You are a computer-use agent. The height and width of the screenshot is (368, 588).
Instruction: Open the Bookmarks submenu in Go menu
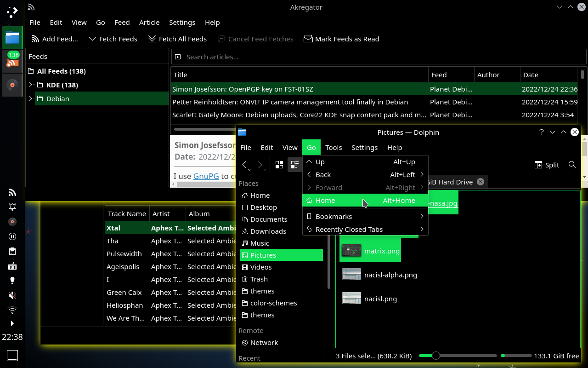pyautogui.click(x=365, y=217)
